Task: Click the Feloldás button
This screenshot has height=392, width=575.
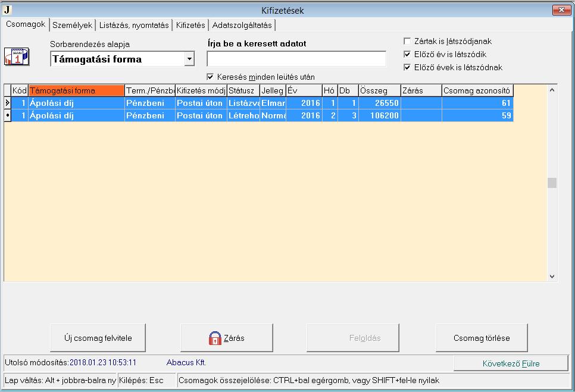Action: [353, 338]
